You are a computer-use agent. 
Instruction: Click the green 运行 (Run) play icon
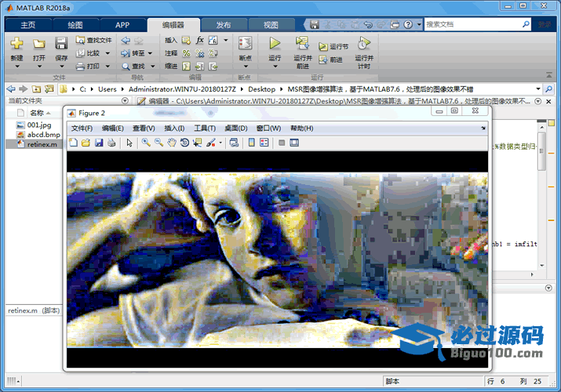[275, 44]
